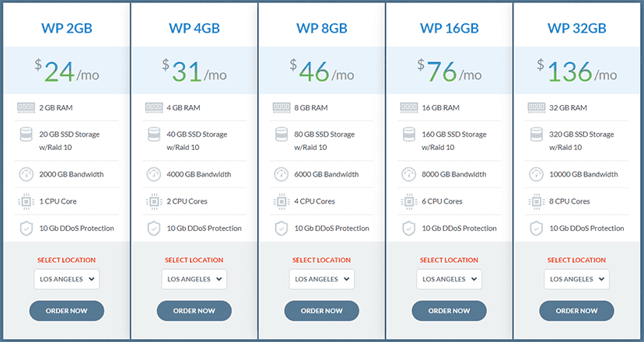Expand the location dropdown for WP 32GB
644x342 pixels.
576,279
